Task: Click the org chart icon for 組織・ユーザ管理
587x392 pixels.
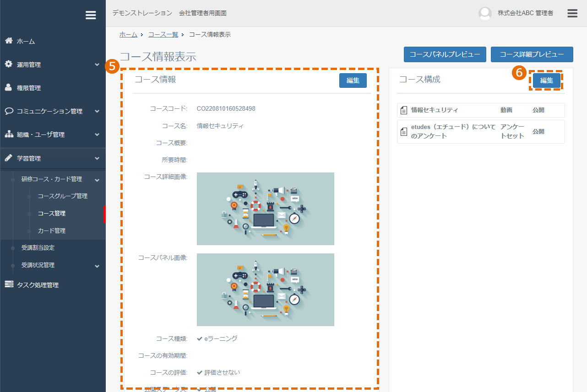Action: click(x=9, y=134)
